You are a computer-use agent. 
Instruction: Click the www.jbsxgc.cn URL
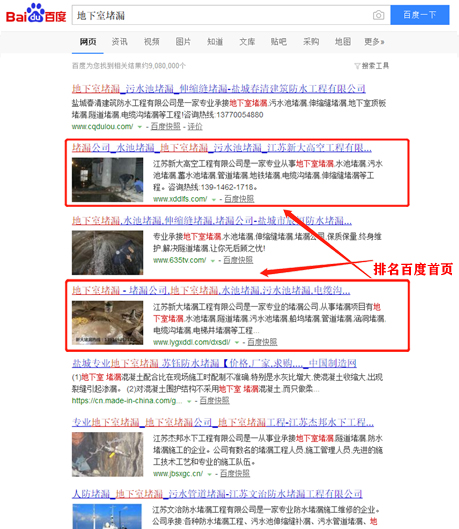click(x=178, y=474)
